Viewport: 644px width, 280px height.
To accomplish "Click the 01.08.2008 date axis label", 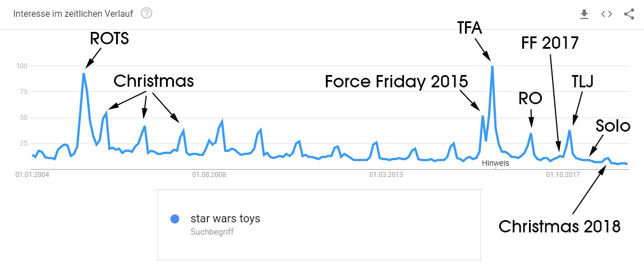I will point(209,175).
